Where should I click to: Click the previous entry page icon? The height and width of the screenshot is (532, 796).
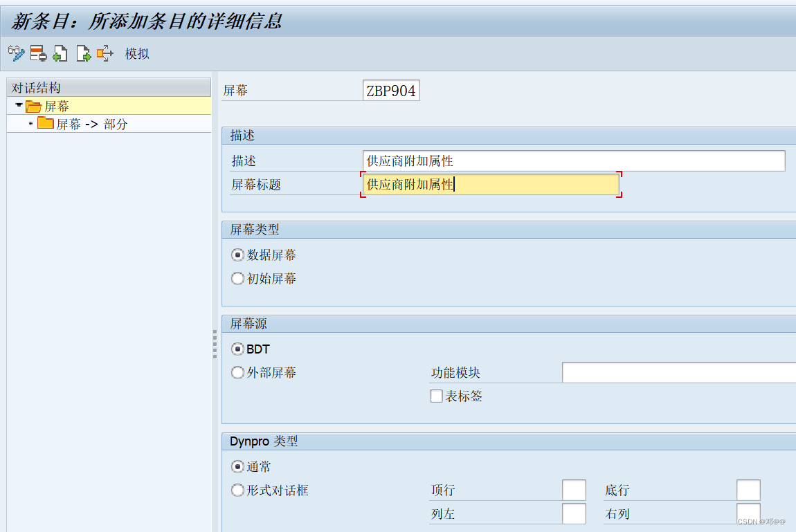point(60,53)
